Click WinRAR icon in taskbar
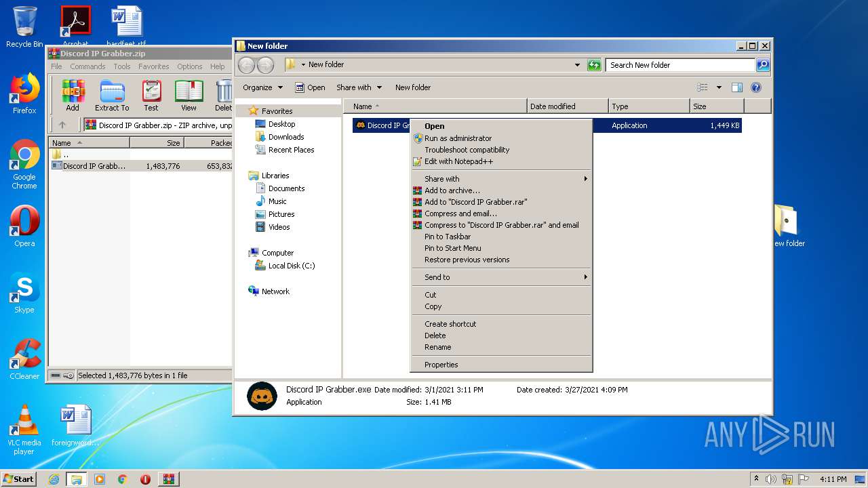868x488 pixels. click(169, 479)
